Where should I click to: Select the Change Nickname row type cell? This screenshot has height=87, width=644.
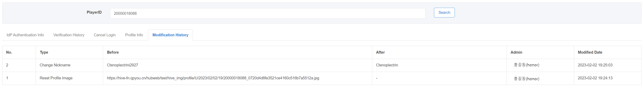tap(69, 65)
